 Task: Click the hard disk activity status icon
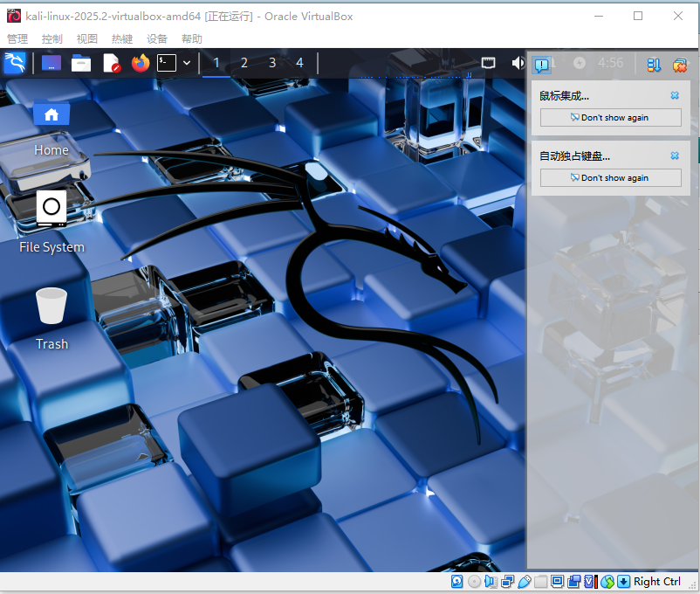(x=457, y=582)
